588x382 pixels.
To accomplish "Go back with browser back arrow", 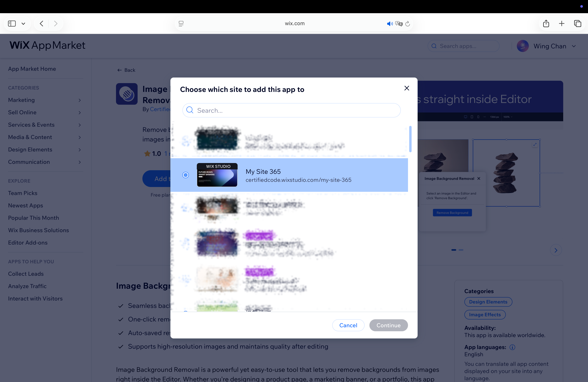I will (x=42, y=23).
